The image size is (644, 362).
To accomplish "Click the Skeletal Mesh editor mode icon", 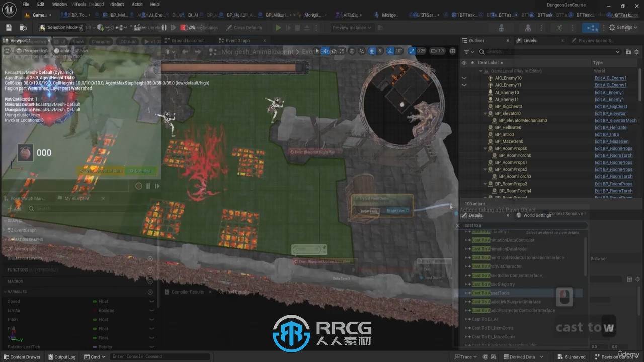I will (x=528, y=28).
